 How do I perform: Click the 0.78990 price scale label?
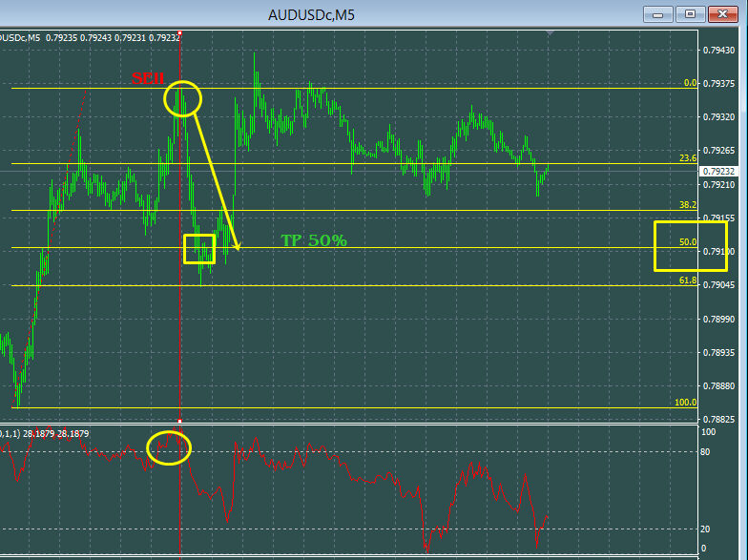[x=719, y=319]
